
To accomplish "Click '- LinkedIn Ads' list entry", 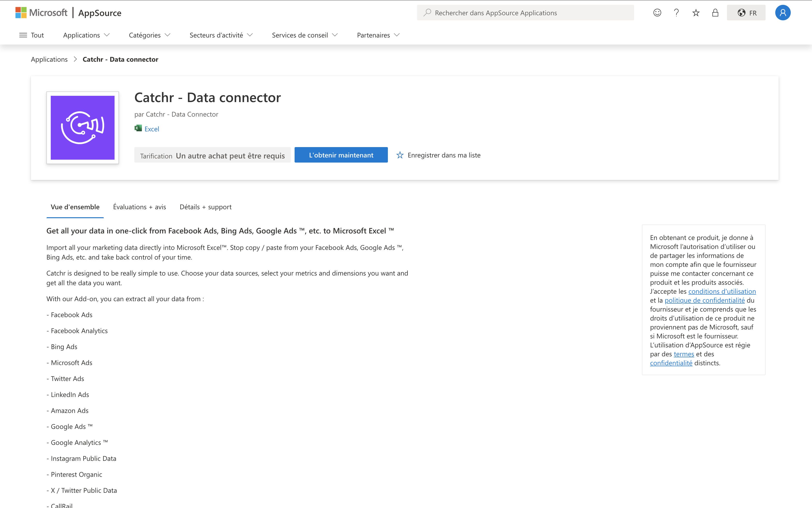I will pyautogui.click(x=68, y=395).
